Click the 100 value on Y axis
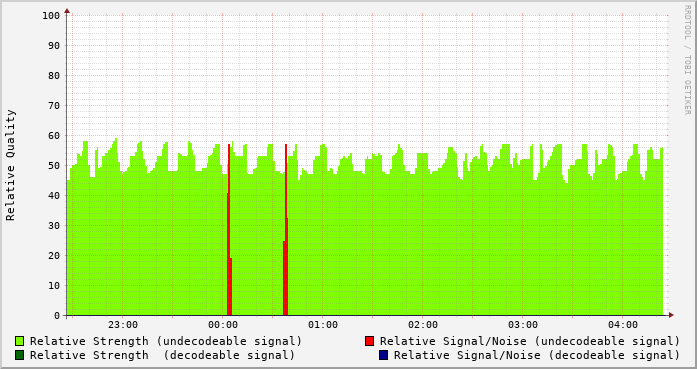 tap(51, 16)
